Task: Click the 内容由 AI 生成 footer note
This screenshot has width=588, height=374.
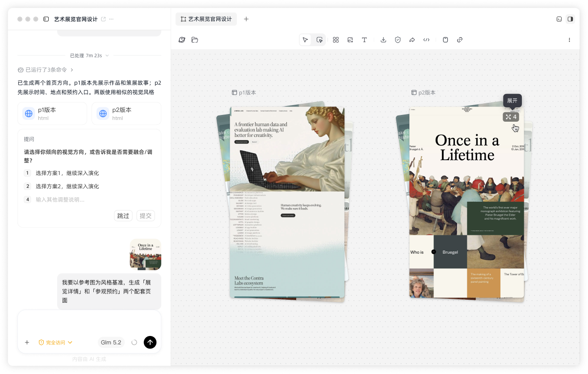Action: [89, 359]
